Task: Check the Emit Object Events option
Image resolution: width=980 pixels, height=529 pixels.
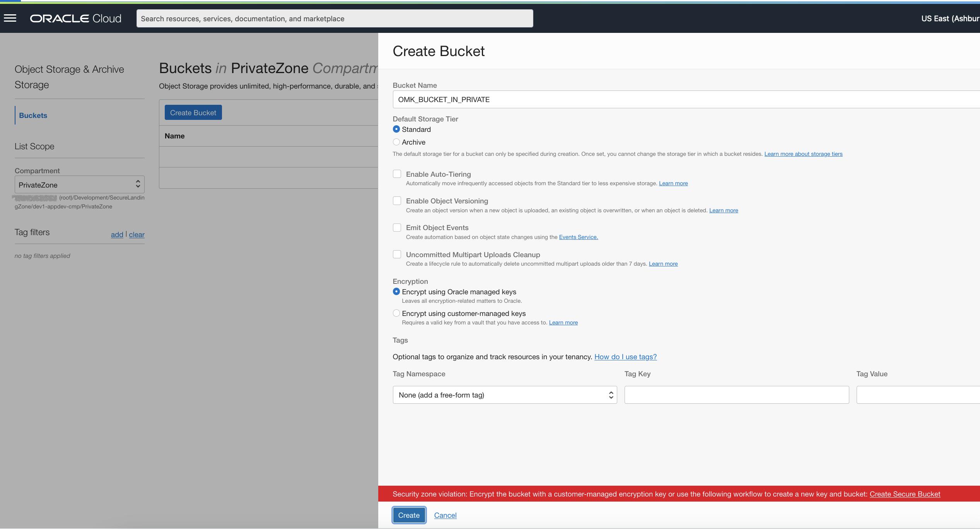Action: click(397, 227)
